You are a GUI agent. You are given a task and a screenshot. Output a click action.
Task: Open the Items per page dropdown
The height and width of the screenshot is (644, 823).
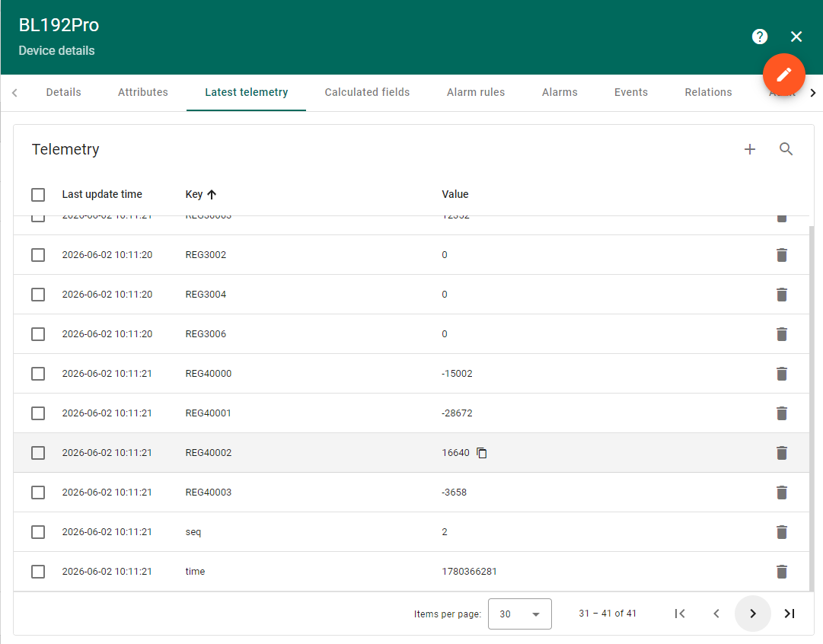[520, 614]
